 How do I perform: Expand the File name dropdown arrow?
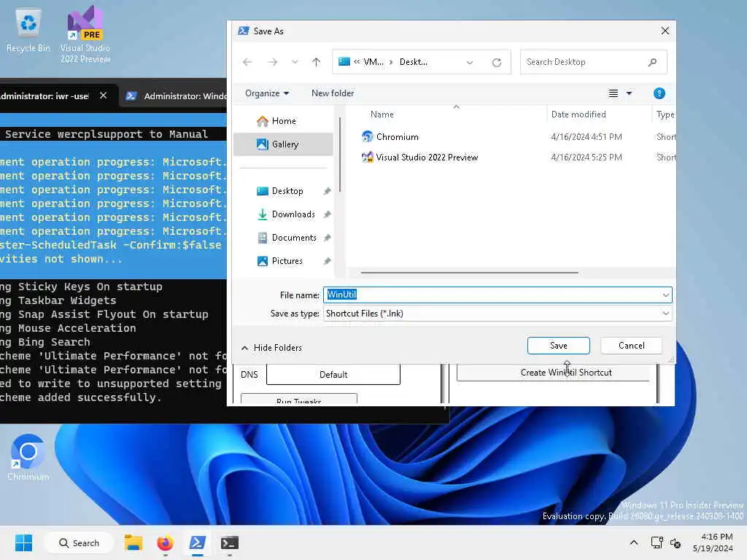[665, 295]
